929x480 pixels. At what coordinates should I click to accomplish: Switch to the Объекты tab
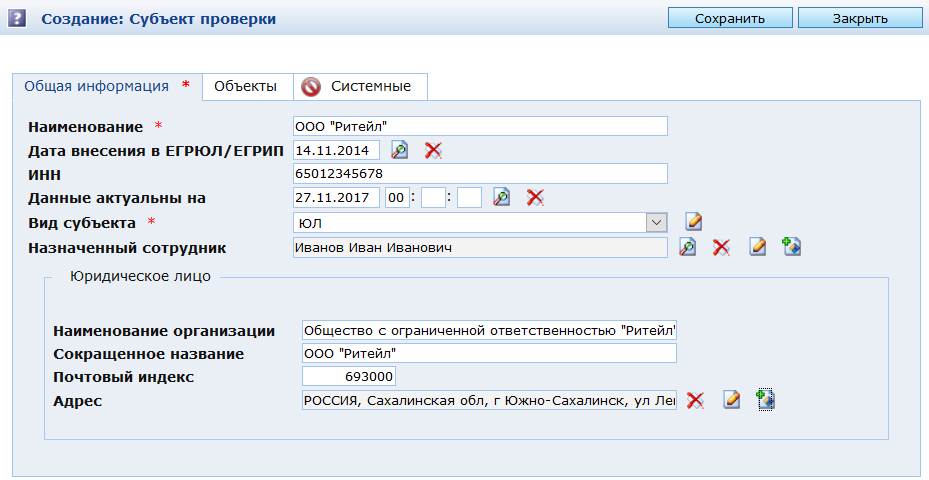(245, 87)
